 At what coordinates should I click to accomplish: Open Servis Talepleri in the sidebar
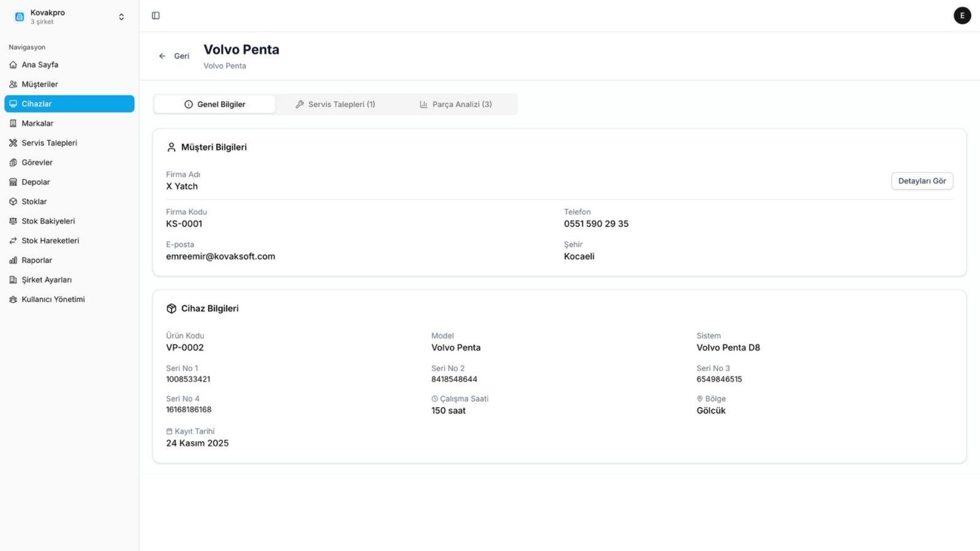tap(49, 143)
